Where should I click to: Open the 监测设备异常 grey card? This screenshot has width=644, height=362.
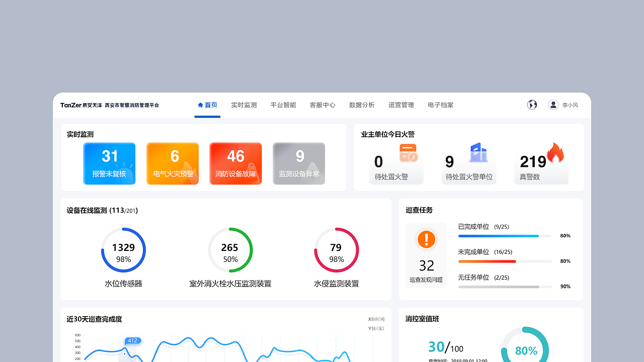(299, 163)
